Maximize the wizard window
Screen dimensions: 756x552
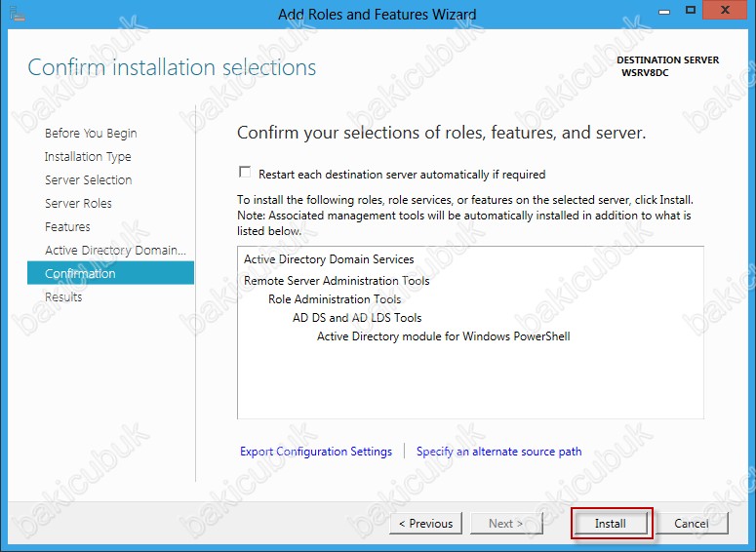coord(691,10)
